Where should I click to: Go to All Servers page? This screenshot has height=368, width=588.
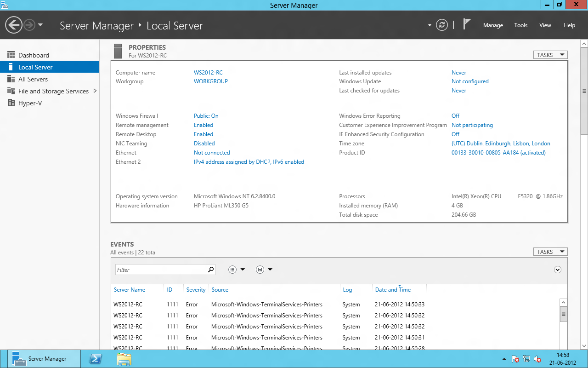click(50, 79)
